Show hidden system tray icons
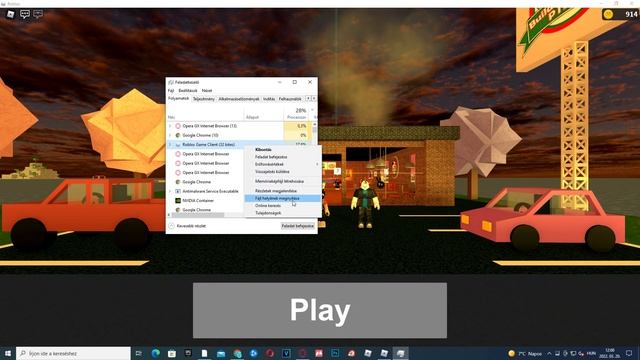The width and height of the screenshot is (640, 360). click(x=549, y=353)
